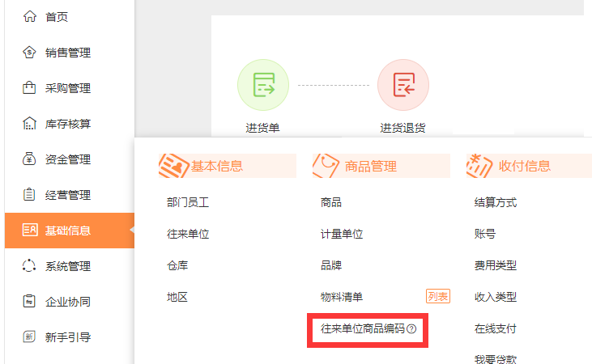Image resolution: width=592 pixels, height=364 pixels.
Task: Click the 进货退货 label text
Action: 402,128
